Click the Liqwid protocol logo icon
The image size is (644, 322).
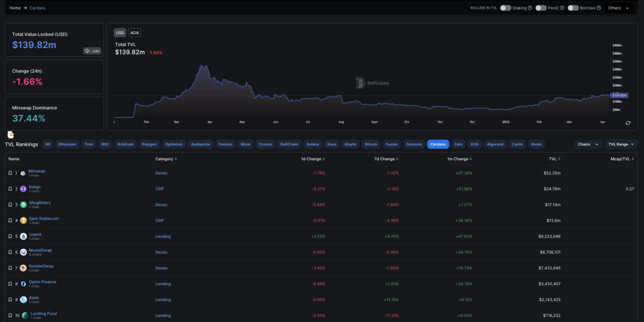coord(23,236)
